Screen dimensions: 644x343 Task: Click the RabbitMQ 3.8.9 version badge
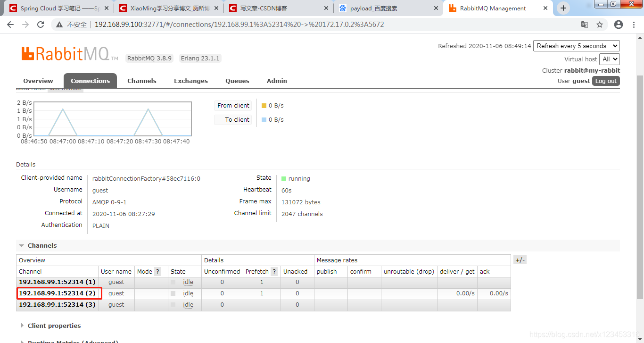coord(149,59)
